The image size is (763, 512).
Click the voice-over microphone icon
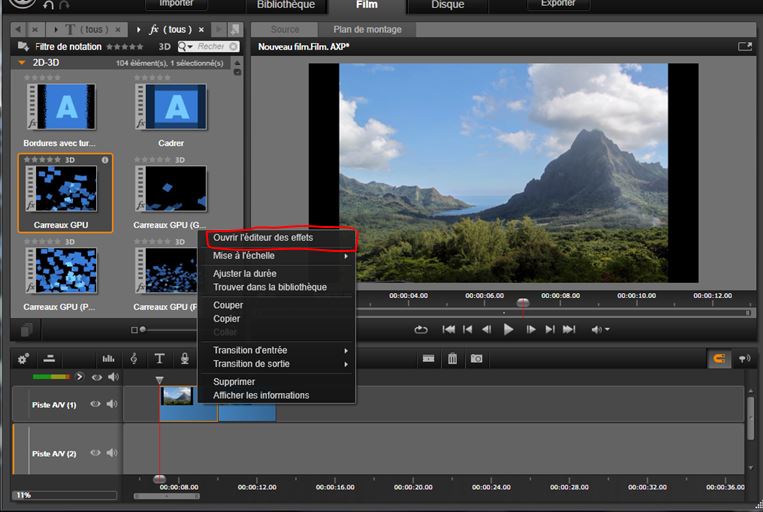[x=184, y=358]
